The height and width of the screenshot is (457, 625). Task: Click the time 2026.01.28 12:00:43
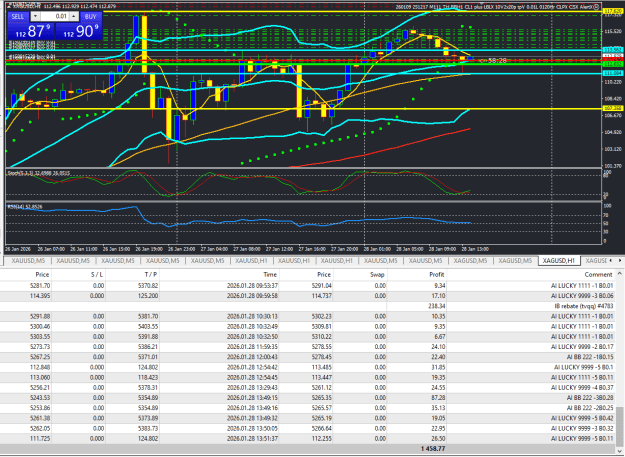[252, 357]
